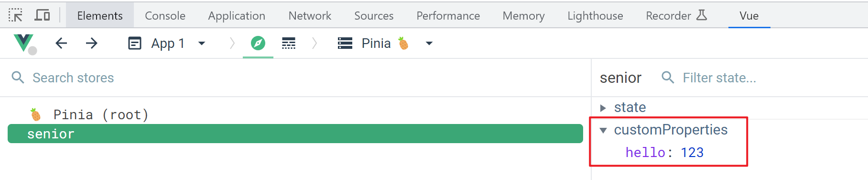Open the Lighthouse tab
This screenshot has width=868, height=180.
point(595,16)
